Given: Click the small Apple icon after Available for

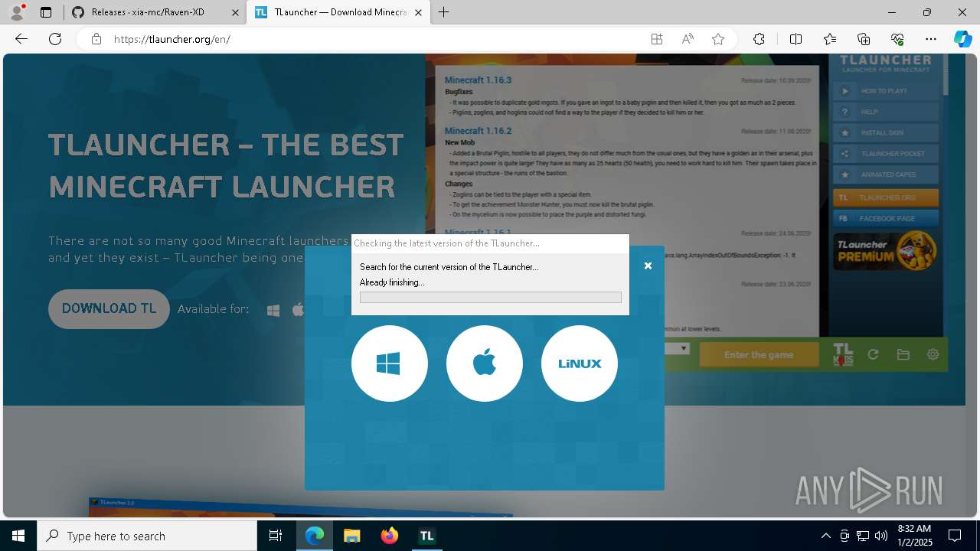Looking at the screenshot, I should coord(298,309).
